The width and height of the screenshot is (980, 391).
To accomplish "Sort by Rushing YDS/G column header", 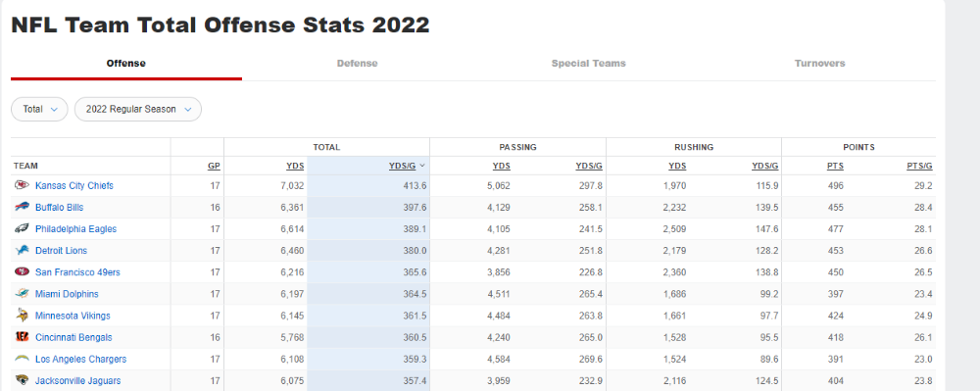I will pyautogui.click(x=765, y=166).
